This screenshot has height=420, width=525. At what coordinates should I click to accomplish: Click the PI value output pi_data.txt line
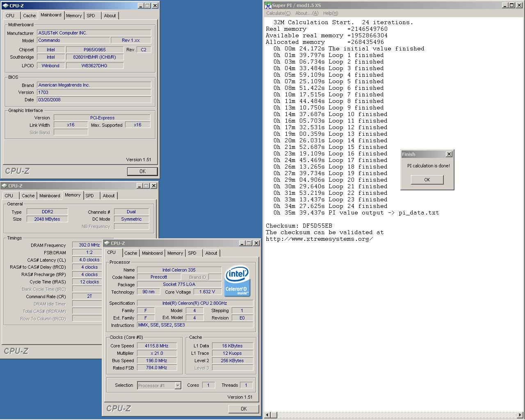(356, 212)
